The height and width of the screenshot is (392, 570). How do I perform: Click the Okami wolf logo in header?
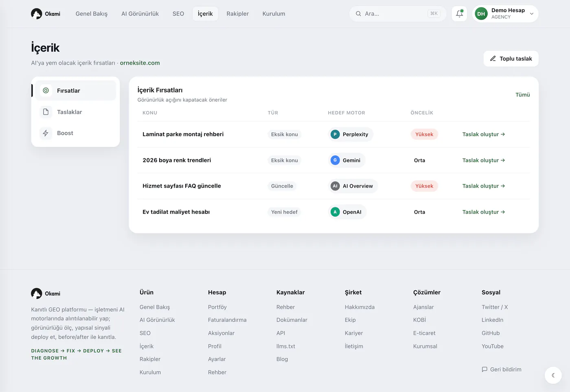click(x=37, y=14)
